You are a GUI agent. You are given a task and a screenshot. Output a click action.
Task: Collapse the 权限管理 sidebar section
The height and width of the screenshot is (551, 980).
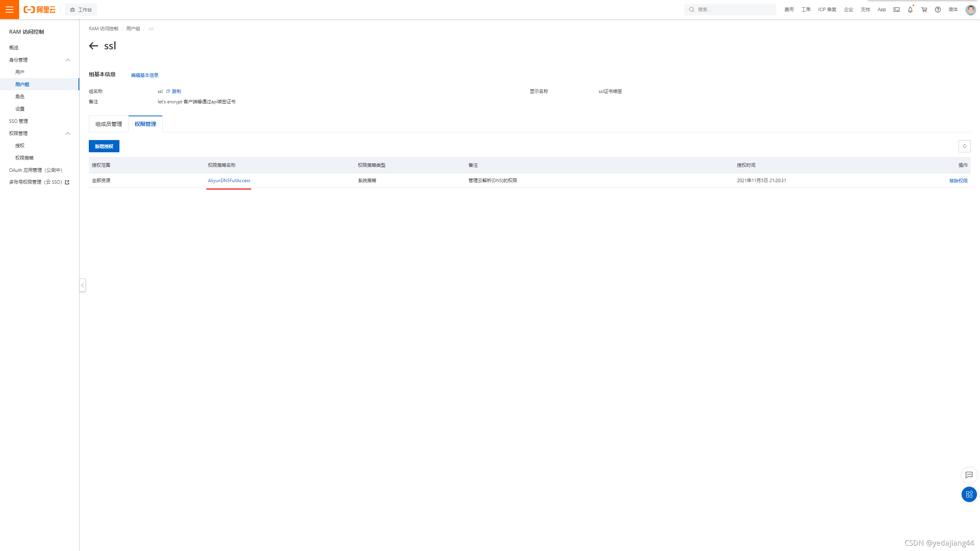click(x=68, y=134)
